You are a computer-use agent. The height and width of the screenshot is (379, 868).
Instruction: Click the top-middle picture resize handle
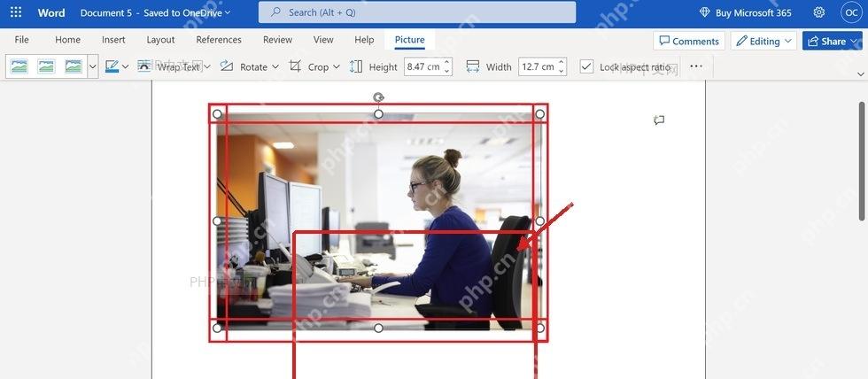378,114
